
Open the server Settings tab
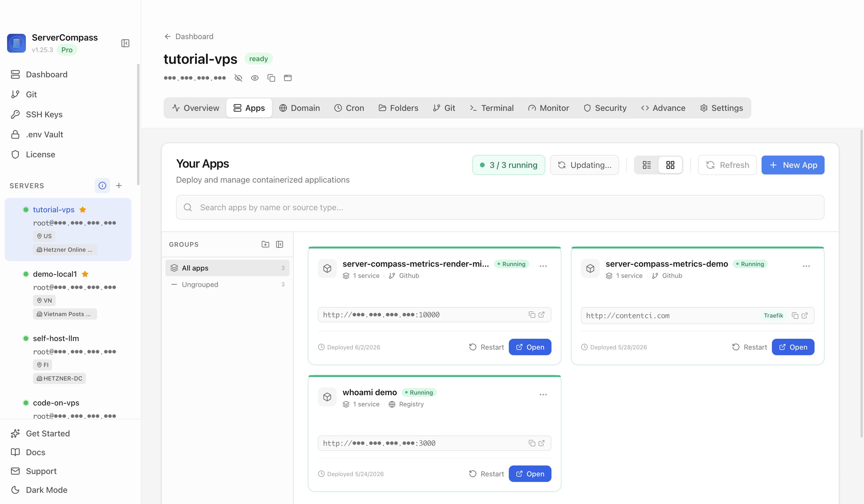pyautogui.click(x=721, y=108)
